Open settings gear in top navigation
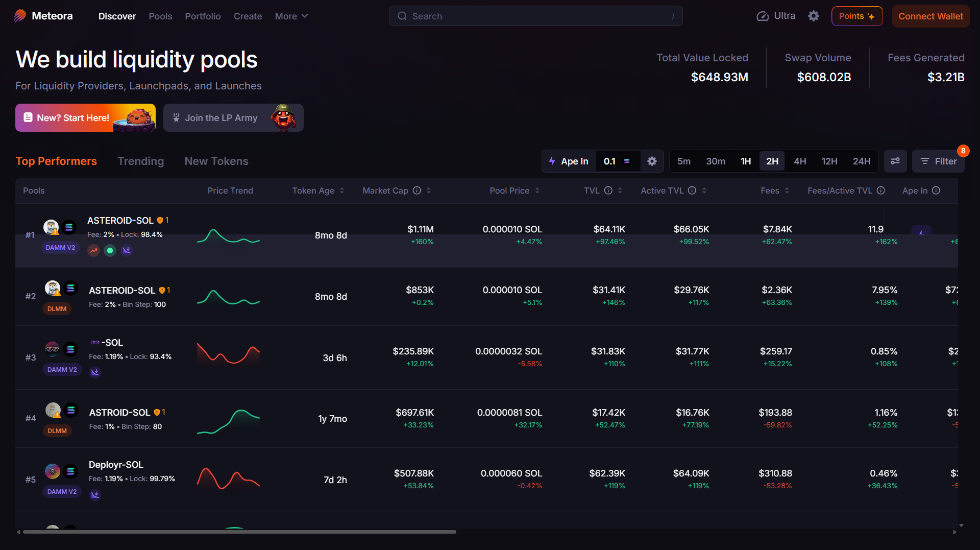The width and height of the screenshot is (980, 550). 814,16
